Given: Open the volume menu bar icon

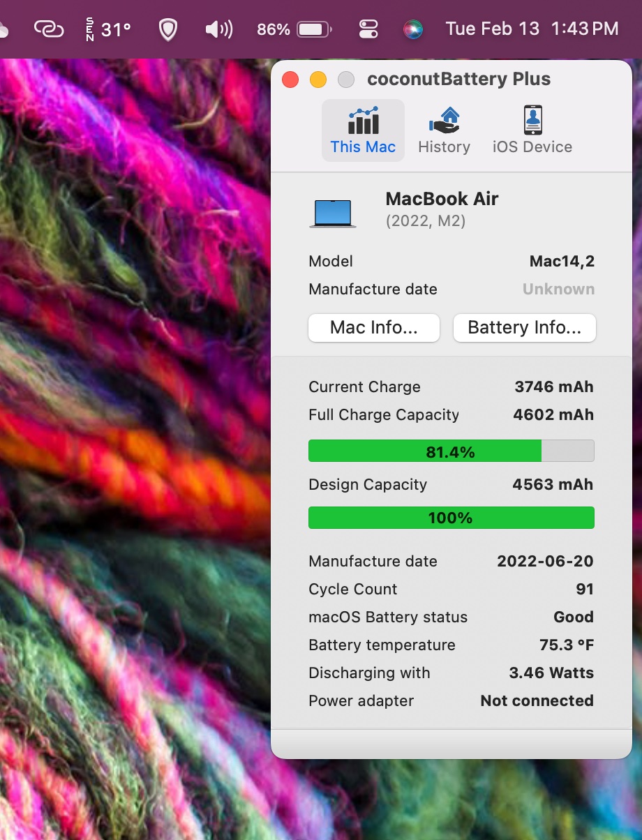Looking at the screenshot, I should [219, 29].
